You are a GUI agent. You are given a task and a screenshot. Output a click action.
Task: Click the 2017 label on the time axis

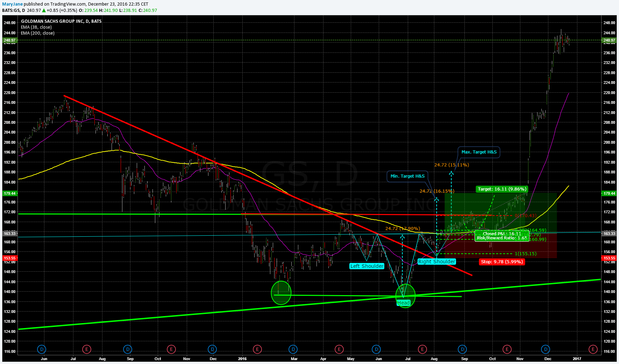[x=577, y=359]
